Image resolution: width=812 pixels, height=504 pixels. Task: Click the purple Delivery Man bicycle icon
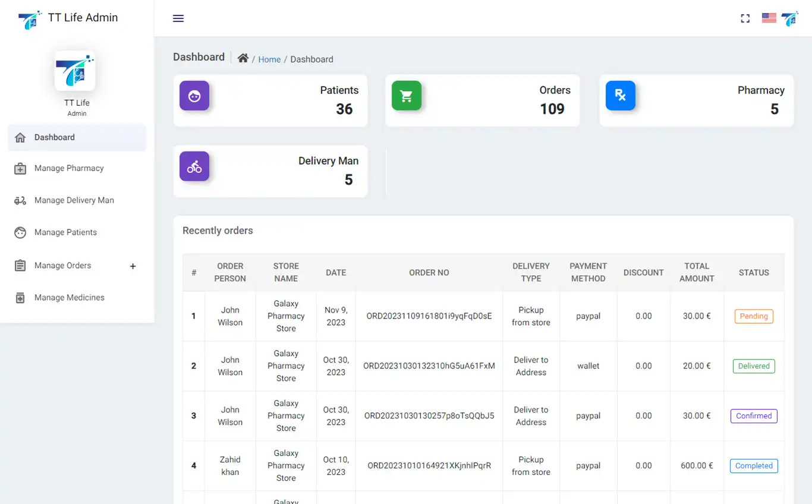tap(194, 166)
